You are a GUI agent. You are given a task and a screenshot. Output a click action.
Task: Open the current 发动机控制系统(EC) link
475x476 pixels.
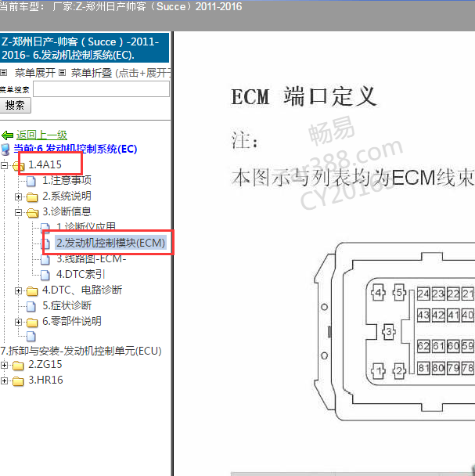coord(75,149)
